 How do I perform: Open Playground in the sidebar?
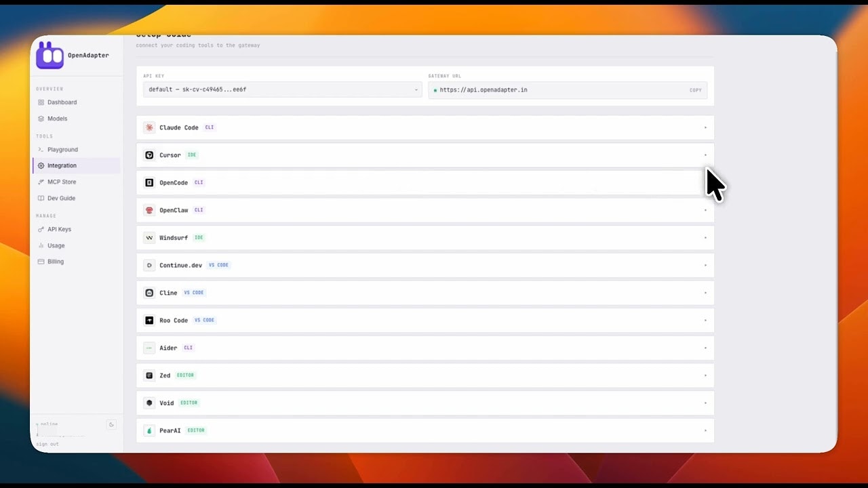[76, 150]
